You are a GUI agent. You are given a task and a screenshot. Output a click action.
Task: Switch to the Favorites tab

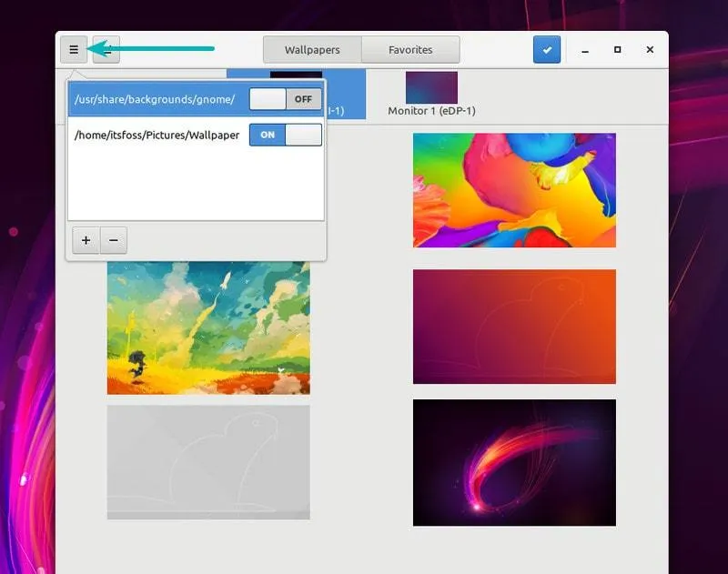(x=411, y=49)
